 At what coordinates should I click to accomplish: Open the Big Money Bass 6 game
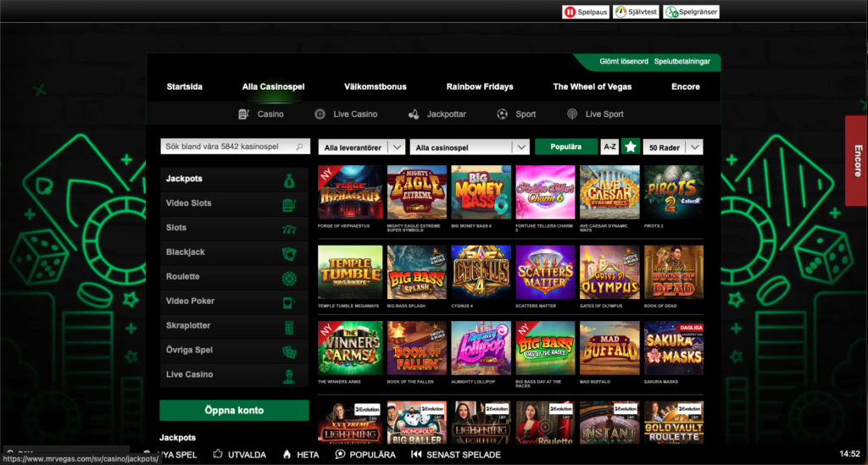[481, 192]
